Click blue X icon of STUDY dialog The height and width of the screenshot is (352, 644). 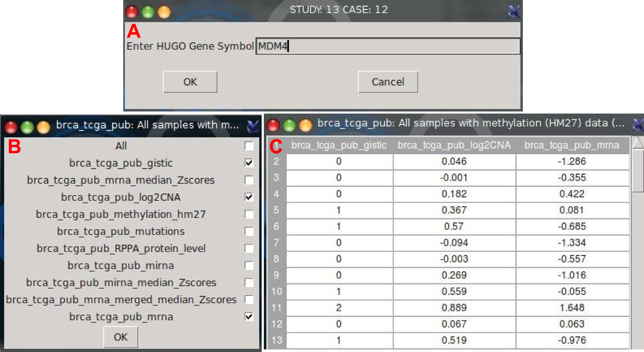pyautogui.click(x=514, y=11)
